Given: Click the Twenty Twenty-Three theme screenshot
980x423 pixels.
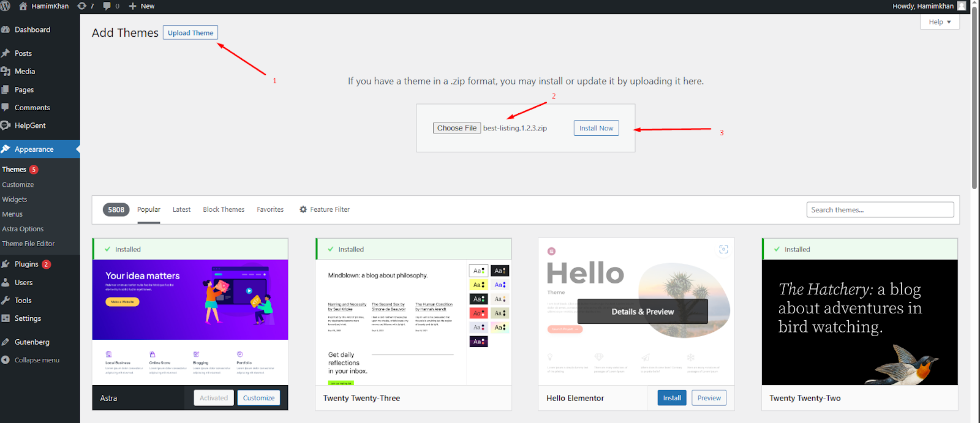Looking at the screenshot, I should (413, 322).
